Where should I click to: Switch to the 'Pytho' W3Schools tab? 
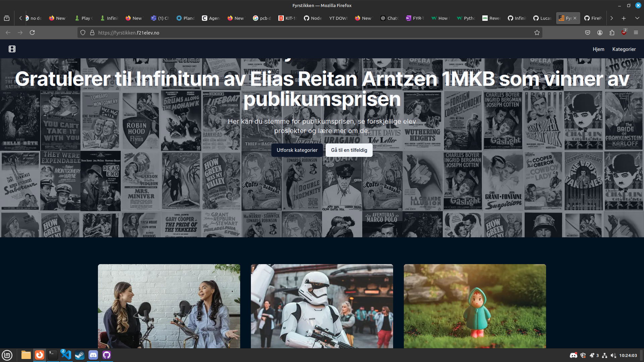(x=466, y=18)
